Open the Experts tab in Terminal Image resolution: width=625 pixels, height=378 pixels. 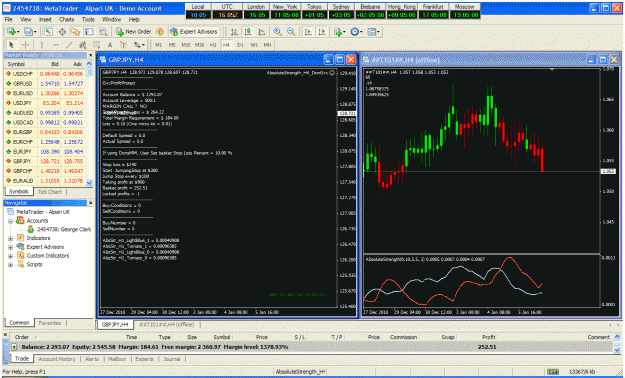pos(144,359)
